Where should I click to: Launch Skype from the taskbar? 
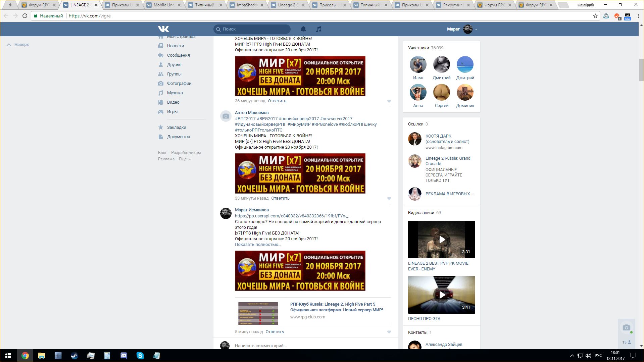coord(140,356)
